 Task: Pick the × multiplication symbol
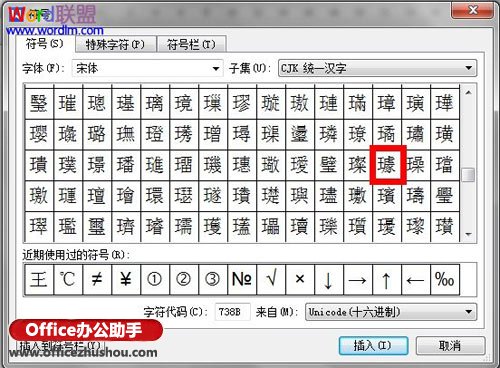click(x=300, y=279)
